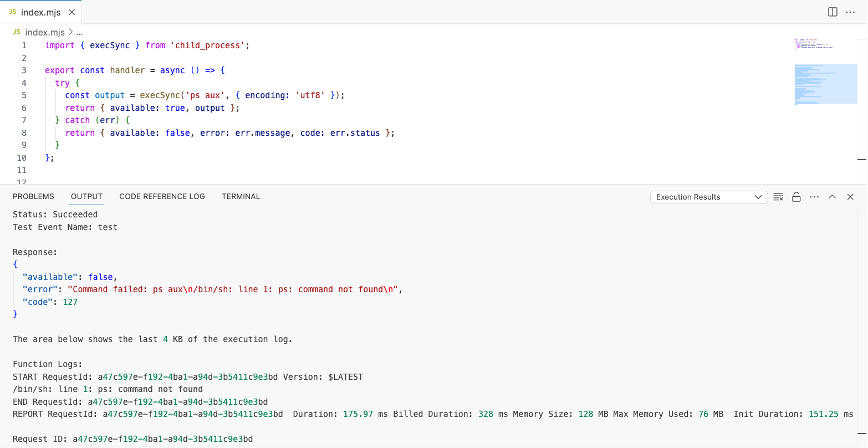Split the editor to the right
The height and width of the screenshot is (448, 868).
[832, 12]
